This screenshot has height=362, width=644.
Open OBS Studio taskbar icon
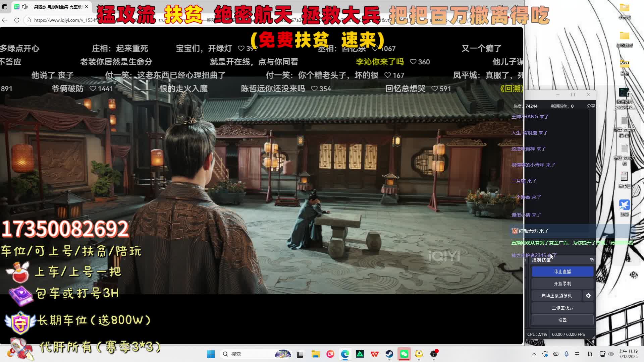coord(434,354)
